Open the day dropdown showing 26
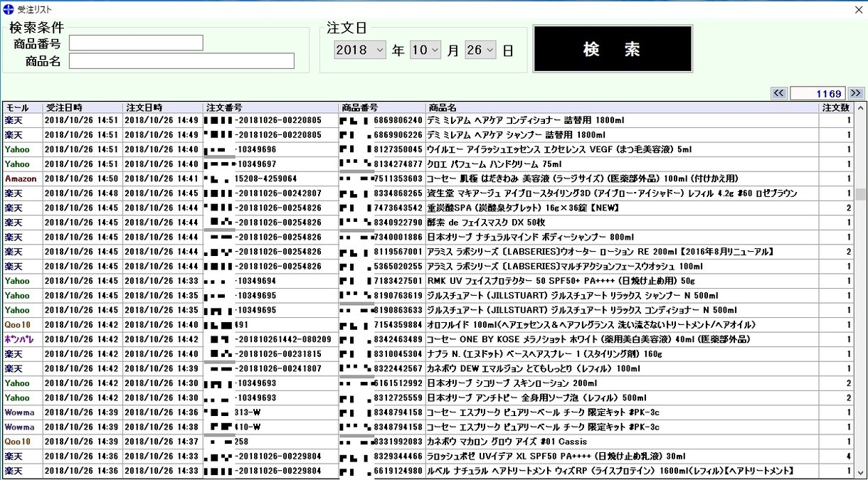The image size is (868, 480). pos(480,50)
